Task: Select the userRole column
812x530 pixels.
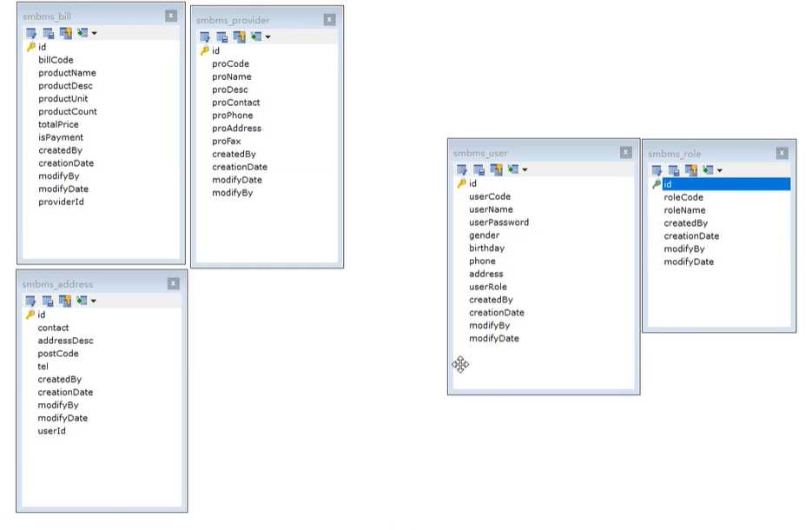Action: click(488, 287)
